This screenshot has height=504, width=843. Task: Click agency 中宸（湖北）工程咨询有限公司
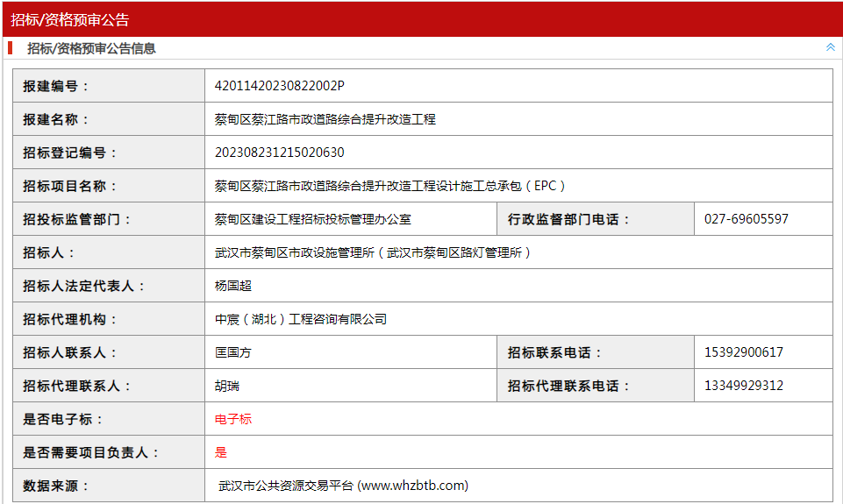(301, 319)
